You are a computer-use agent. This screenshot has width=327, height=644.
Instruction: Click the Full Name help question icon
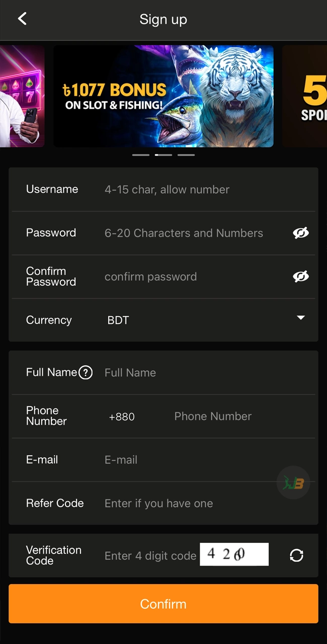86,372
